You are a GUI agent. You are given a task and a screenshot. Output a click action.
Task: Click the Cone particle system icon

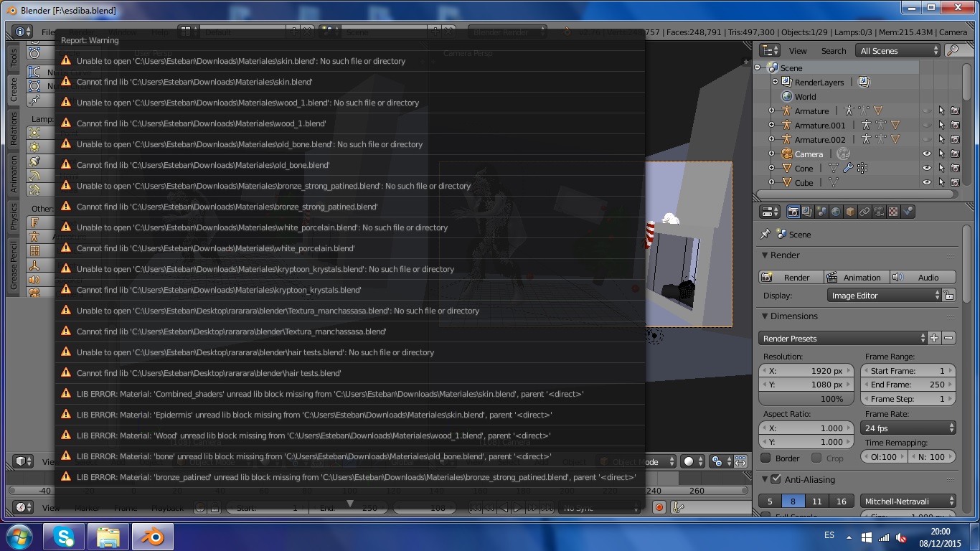[x=862, y=169]
